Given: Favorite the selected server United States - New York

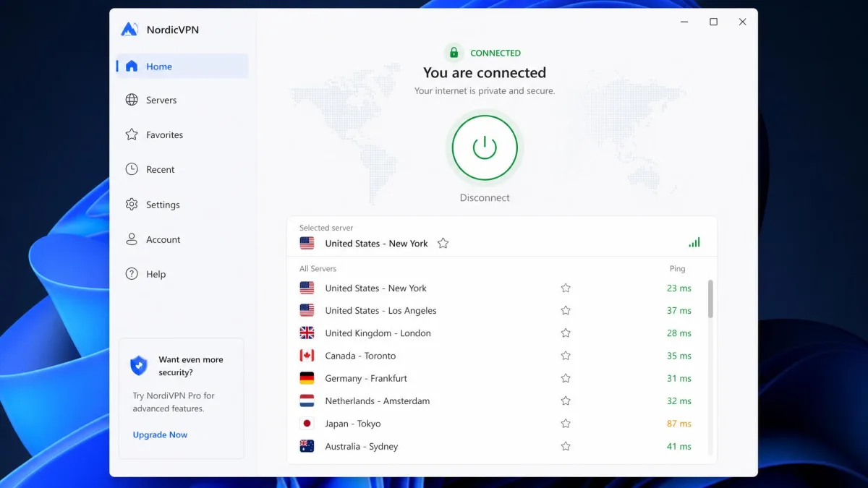Looking at the screenshot, I should 443,243.
